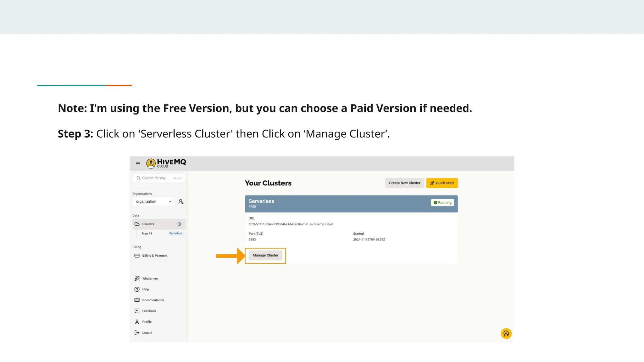Click the Running status badge
This screenshot has height=362, width=644.
coord(442,203)
